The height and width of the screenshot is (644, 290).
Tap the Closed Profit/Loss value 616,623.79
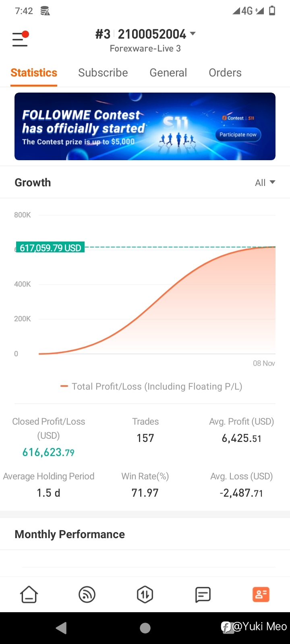pyautogui.click(x=48, y=452)
